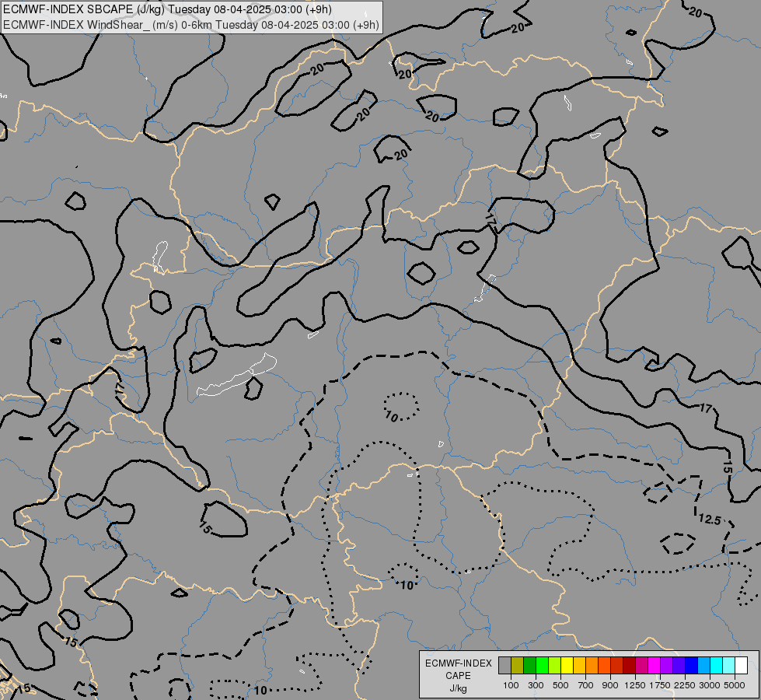Select the gray swatch in the CAPE legend
The width and height of the screenshot is (761, 700).
(x=504, y=665)
